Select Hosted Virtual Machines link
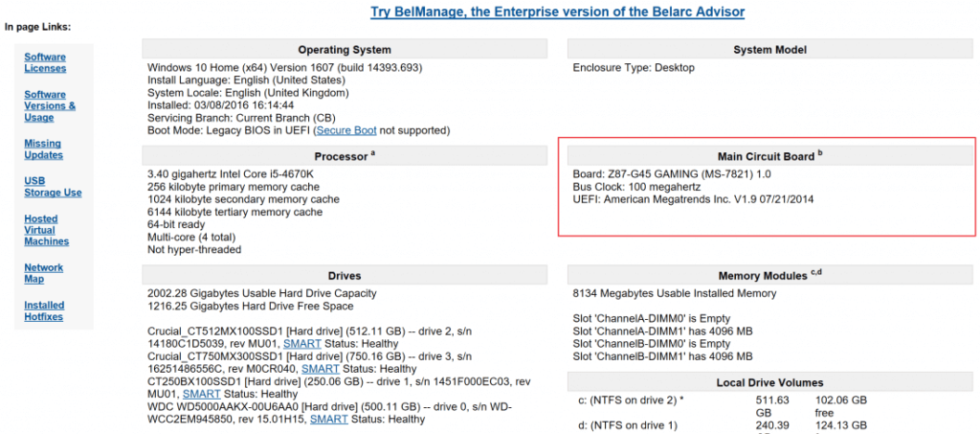The width and height of the screenshot is (980, 434). pyautogui.click(x=46, y=230)
